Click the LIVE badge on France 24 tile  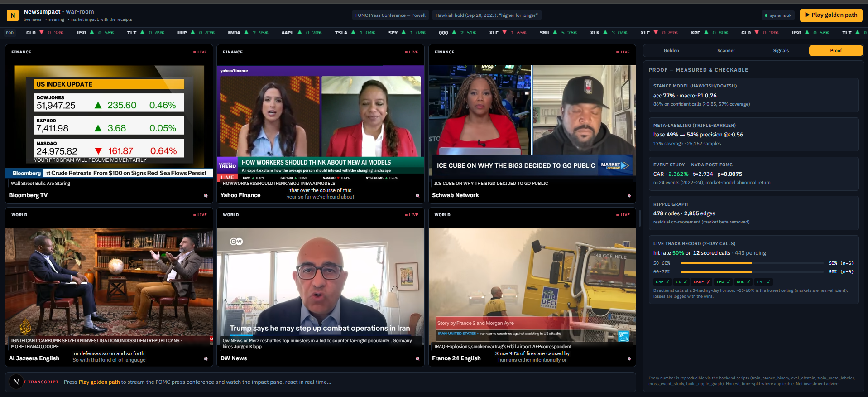pyautogui.click(x=623, y=215)
